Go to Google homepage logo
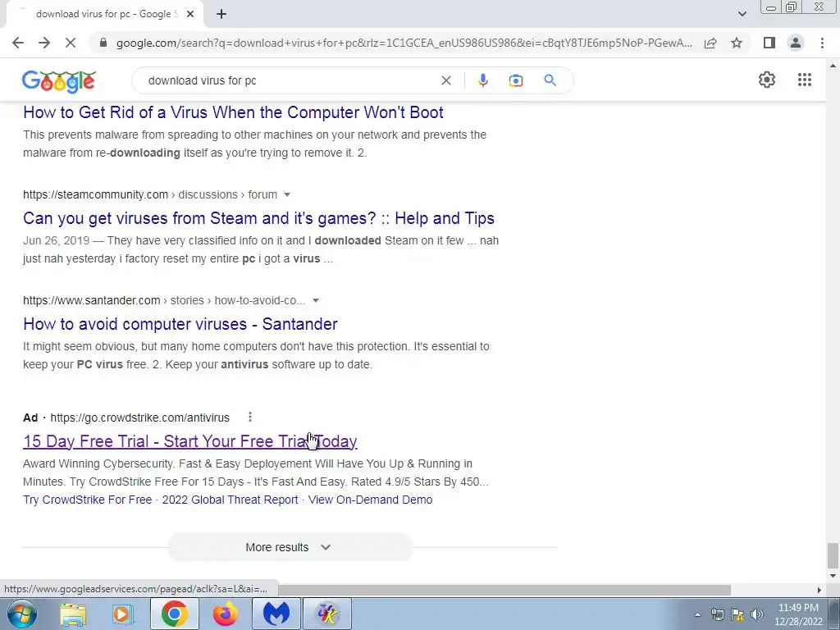The width and height of the screenshot is (840, 630). pos(59,81)
